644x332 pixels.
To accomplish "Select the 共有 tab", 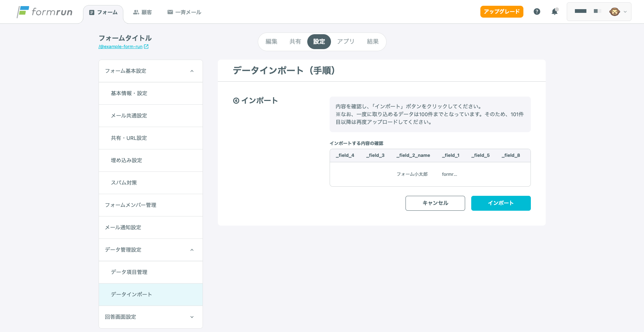I will pyautogui.click(x=295, y=42).
